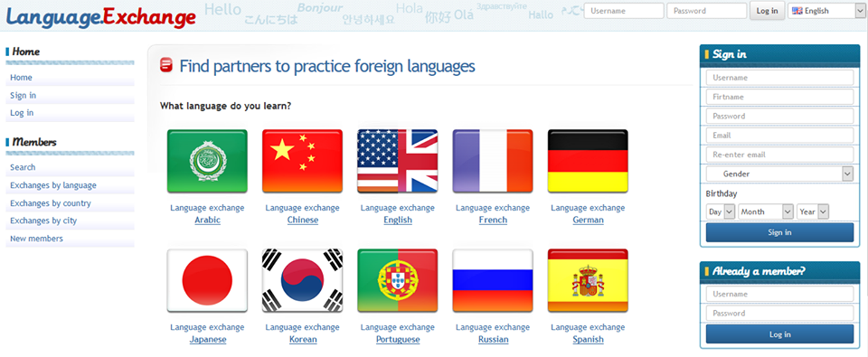Click the blue Sign in button
Image resolution: width=868 pixels, height=357 pixels.
click(x=779, y=232)
